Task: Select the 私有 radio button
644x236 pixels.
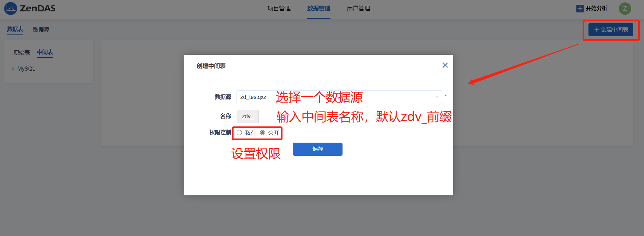Action: (239, 133)
